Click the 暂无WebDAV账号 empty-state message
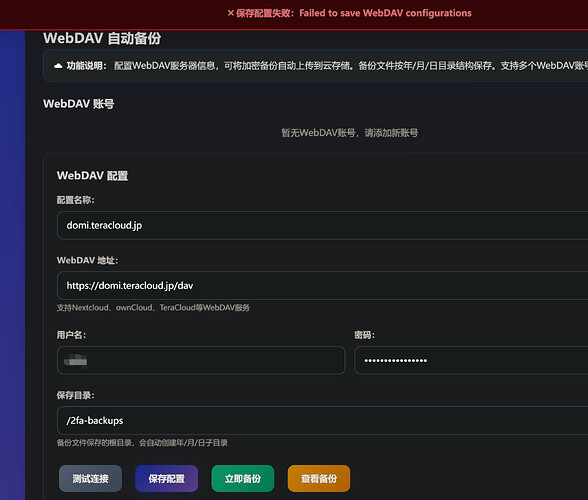 350,133
